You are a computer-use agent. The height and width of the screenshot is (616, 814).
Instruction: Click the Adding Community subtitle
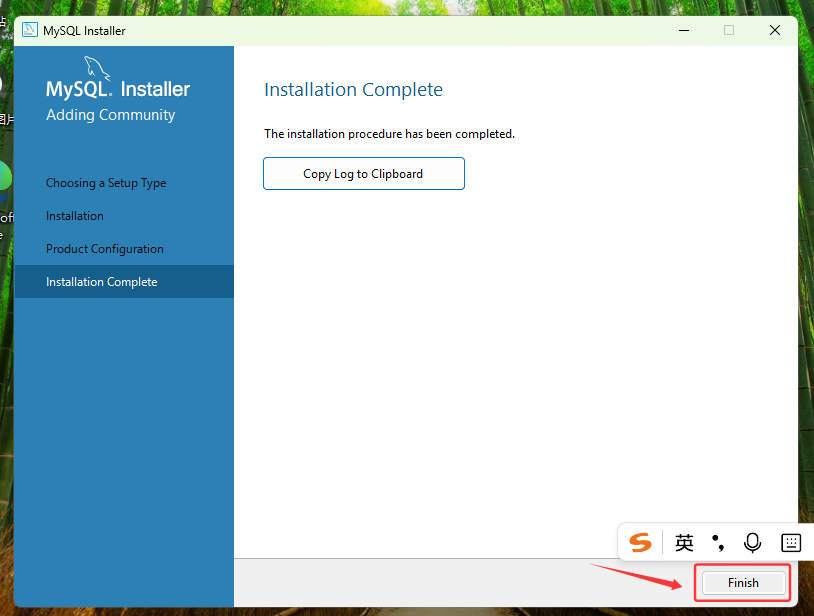110,115
